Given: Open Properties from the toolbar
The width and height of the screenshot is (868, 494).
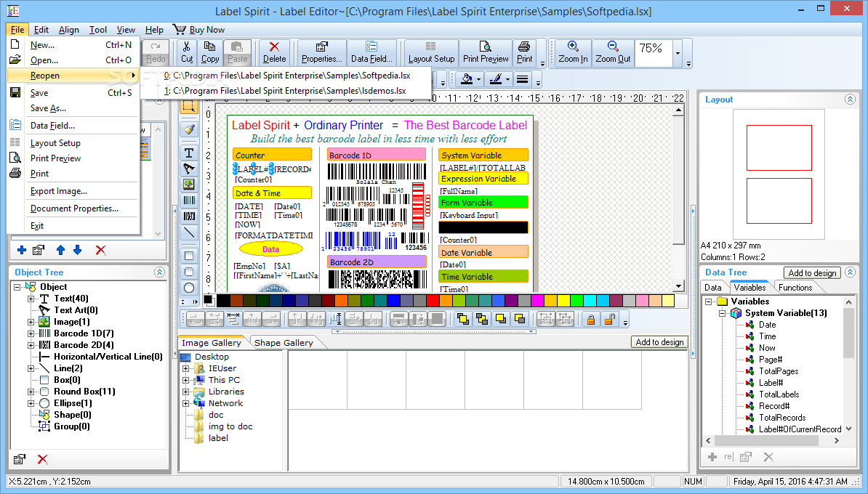Looking at the screenshot, I should 321,52.
